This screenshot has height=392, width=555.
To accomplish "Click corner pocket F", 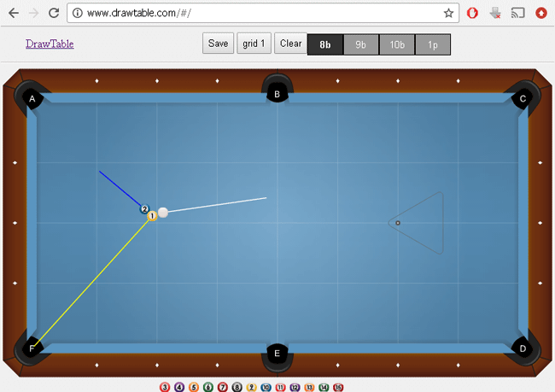I will coord(32,348).
